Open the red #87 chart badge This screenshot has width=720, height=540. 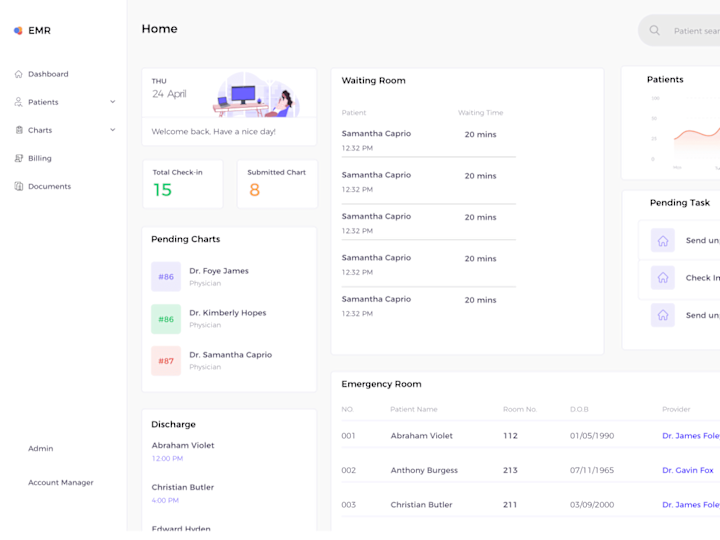tap(166, 361)
